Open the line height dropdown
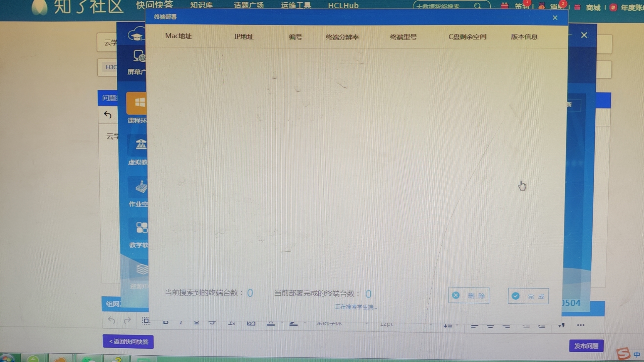Screen dimensions: 644x362 pyautogui.click(x=449, y=325)
